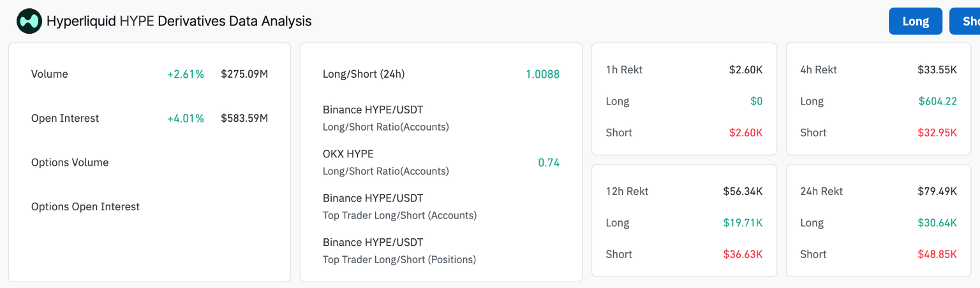Click the 4h Short liquidation value $32.95K
Image resolution: width=980 pixels, height=288 pixels.
click(937, 133)
